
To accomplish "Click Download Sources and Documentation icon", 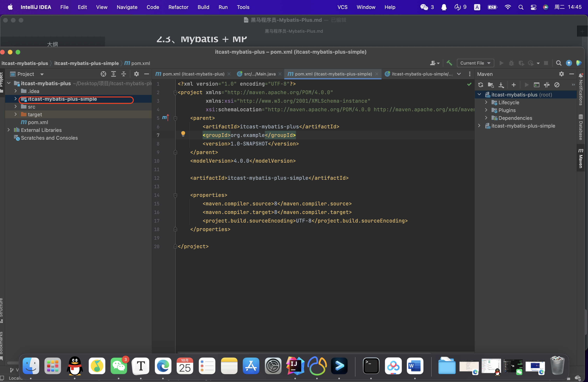I will pyautogui.click(x=501, y=85).
